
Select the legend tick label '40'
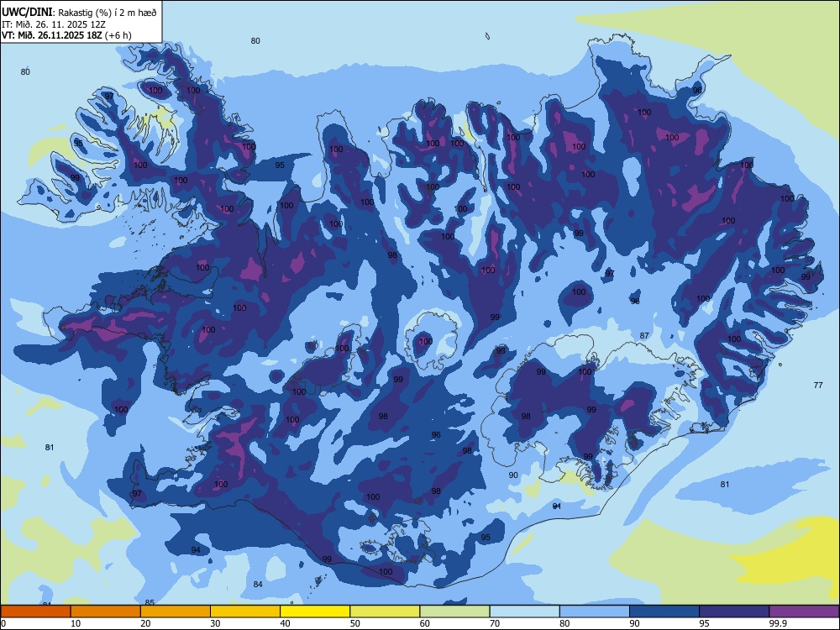tap(286, 623)
